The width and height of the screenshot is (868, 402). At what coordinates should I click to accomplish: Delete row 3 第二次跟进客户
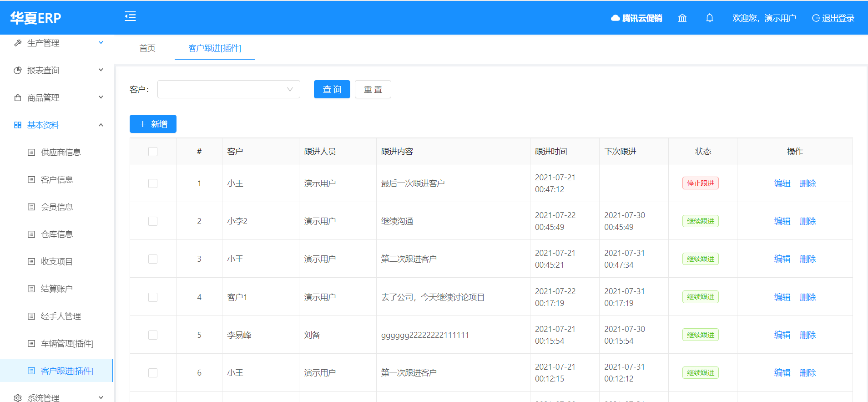click(808, 259)
